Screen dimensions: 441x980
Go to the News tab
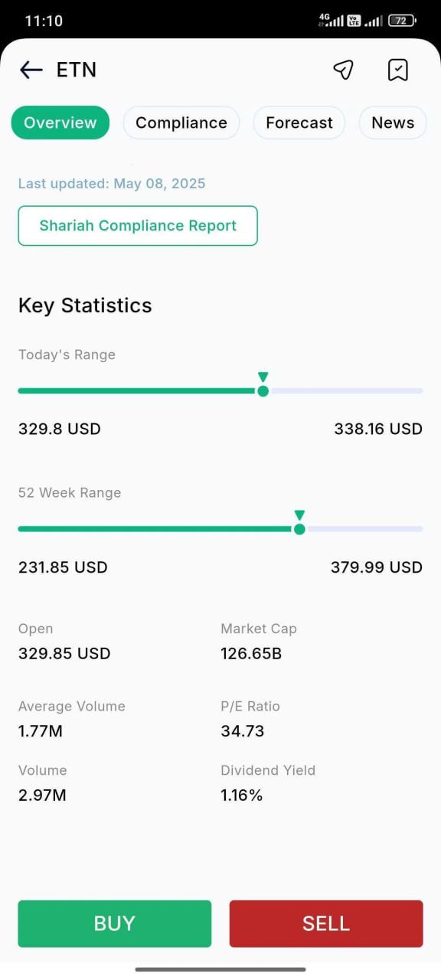tap(393, 122)
